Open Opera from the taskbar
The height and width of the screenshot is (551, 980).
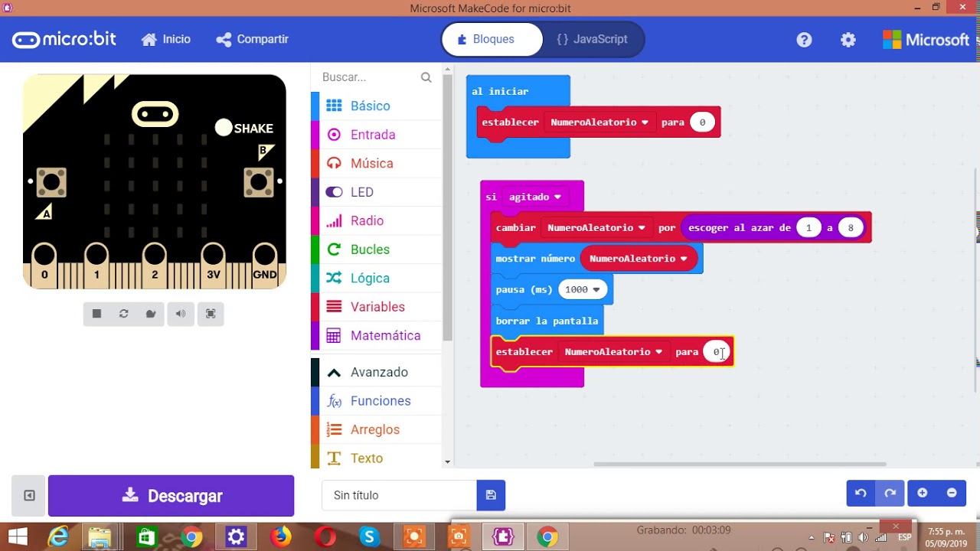coord(325,537)
